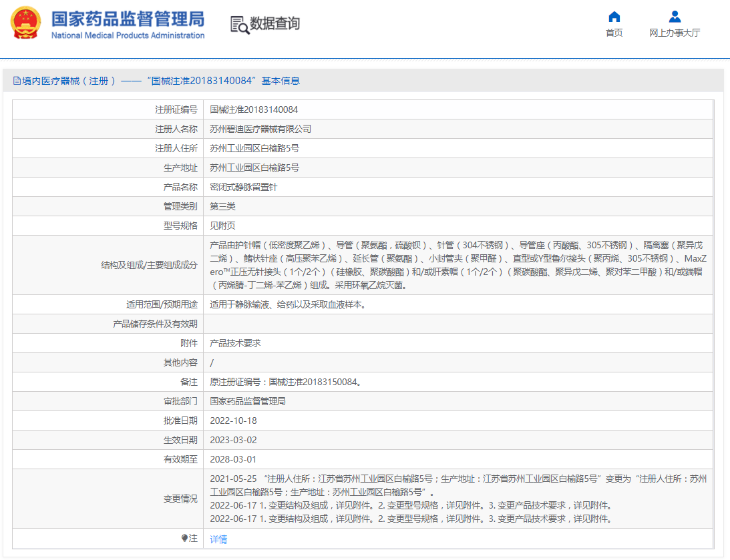The width and height of the screenshot is (730, 560).
Task: Click the 备注 row label
Action: (189, 382)
